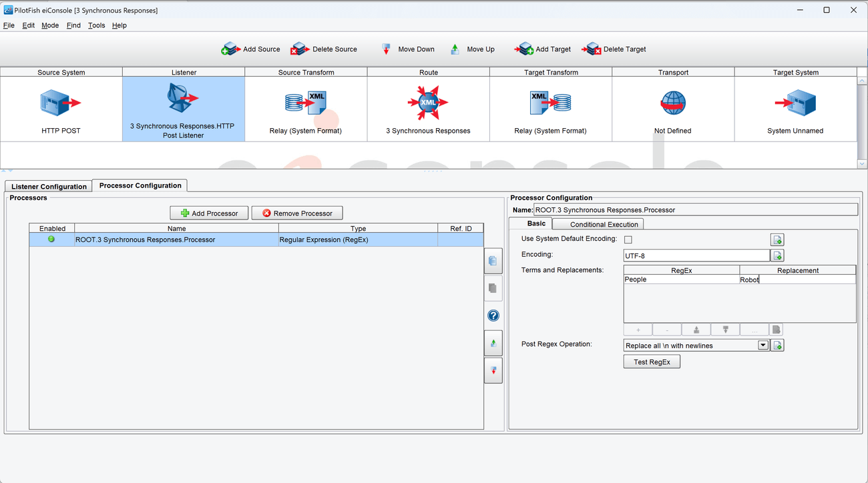The width and height of the screenshot is (868, 483).
Task: Select the System Unnamed target system stage
Action: point(795,109)
